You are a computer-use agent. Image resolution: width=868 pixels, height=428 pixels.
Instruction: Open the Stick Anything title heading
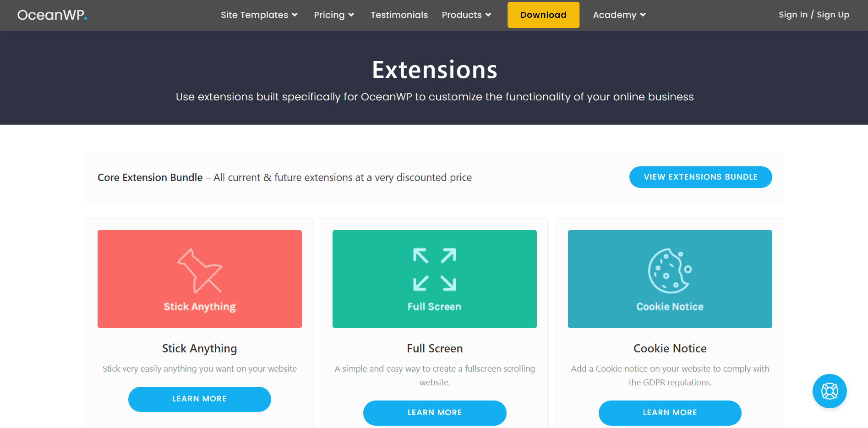click(x=200, y=348)
